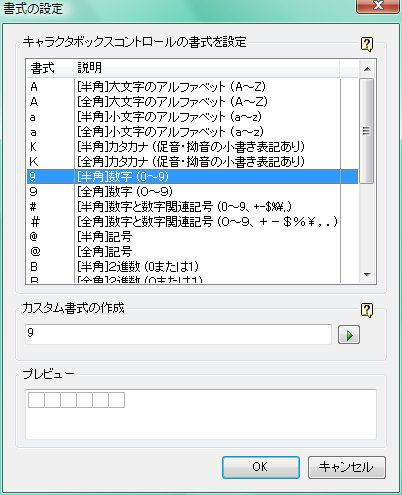Select row [半角]大文字のアルファベット (A~Z)
The width and height of the screenshot is (402, 495).
click(192, 87)
